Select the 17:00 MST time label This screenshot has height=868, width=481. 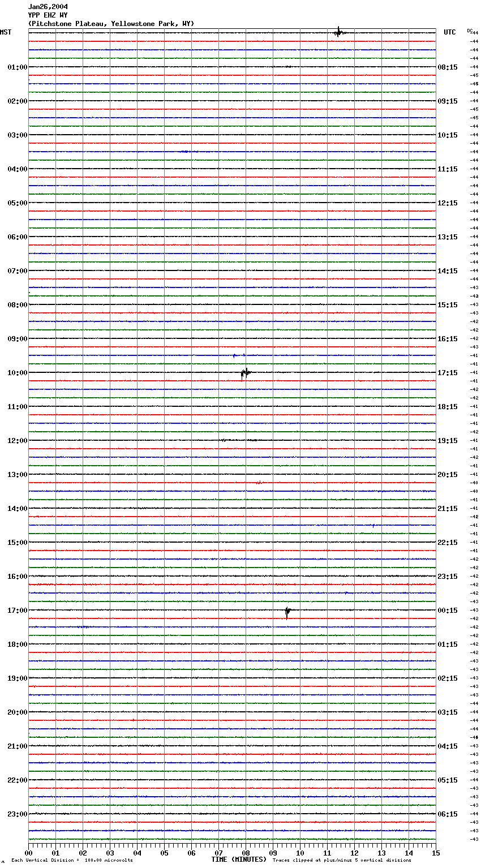coord(18,611)
